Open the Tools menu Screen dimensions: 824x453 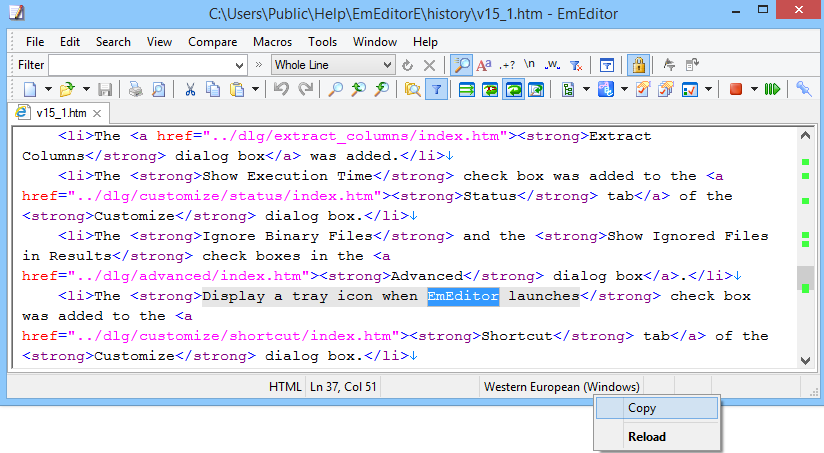tap(322, 42)
